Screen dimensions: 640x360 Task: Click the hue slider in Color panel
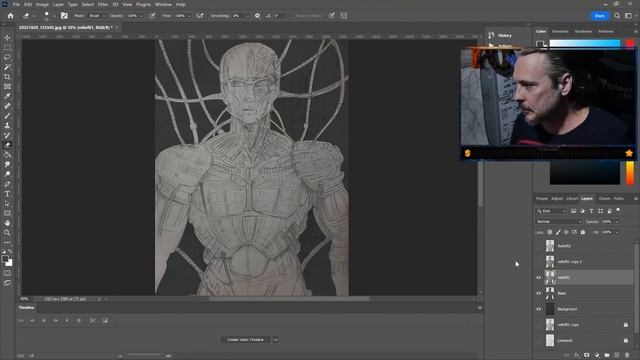(x=630, y=173)
